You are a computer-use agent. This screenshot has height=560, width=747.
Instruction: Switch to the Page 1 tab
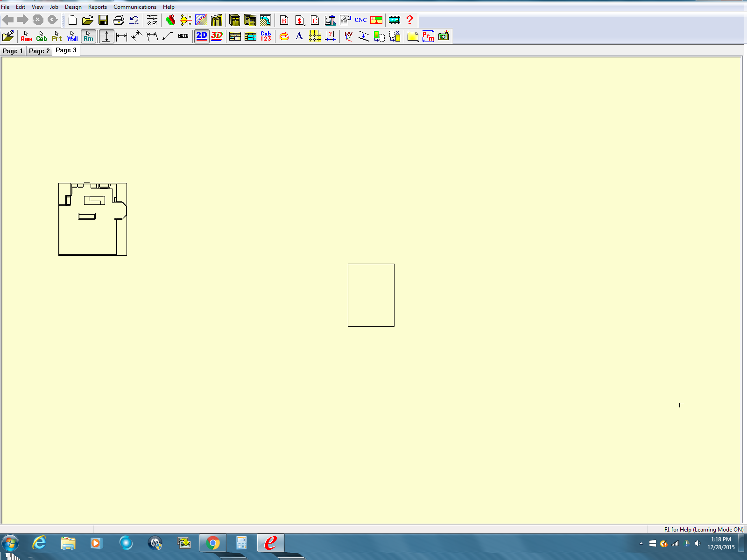click(13, 51)
